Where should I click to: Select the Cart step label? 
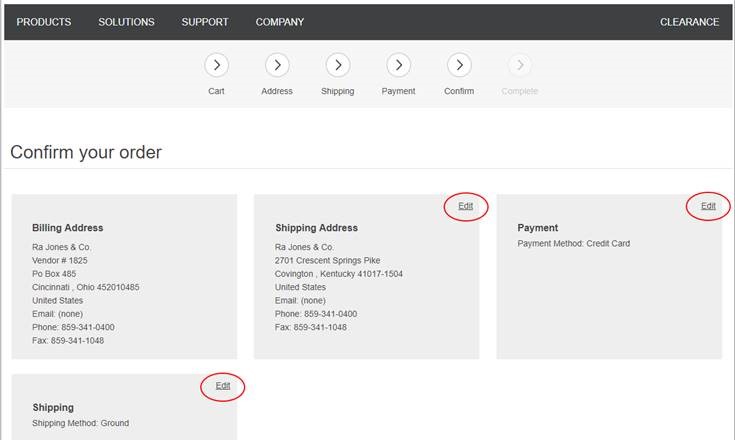click(216, 91)
